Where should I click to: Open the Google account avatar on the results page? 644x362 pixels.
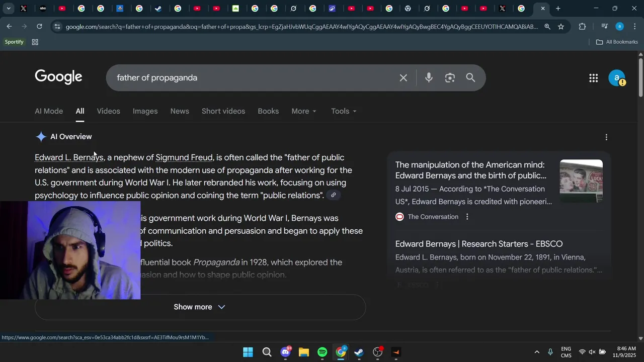coord(617,78)
